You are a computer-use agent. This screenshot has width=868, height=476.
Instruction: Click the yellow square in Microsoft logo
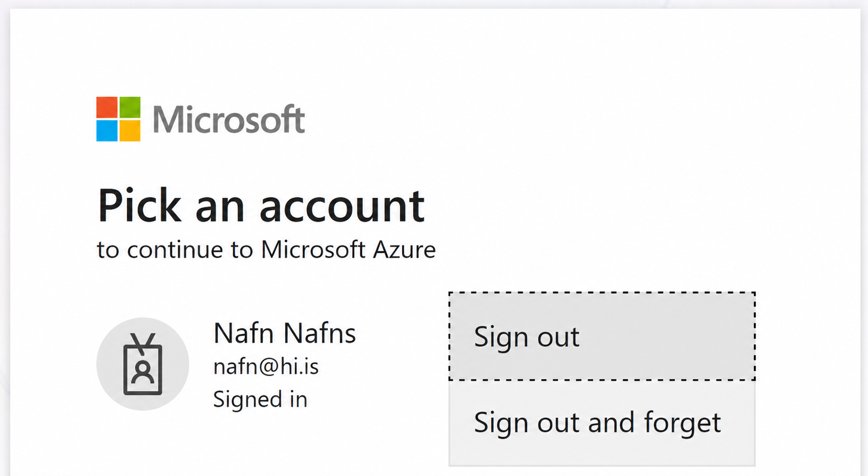[130, 131]
